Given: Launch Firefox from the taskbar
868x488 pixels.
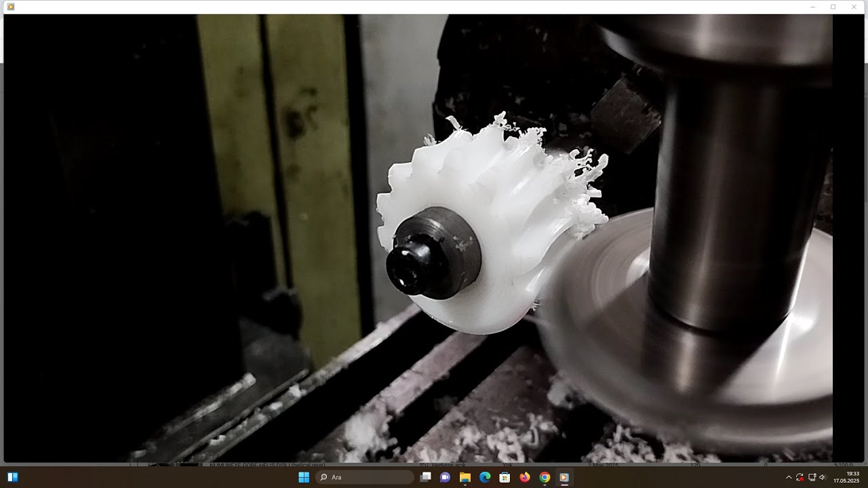Looking at the screenshot, I should coord(524,477).
